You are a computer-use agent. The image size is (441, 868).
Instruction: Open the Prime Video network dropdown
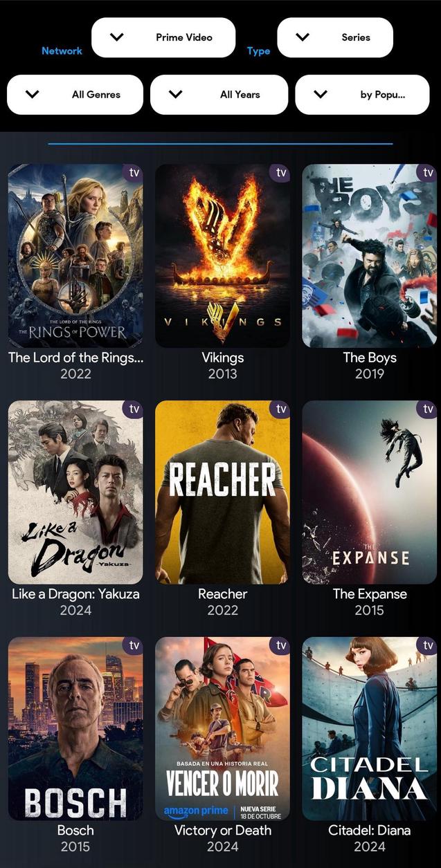coord(163,37)
